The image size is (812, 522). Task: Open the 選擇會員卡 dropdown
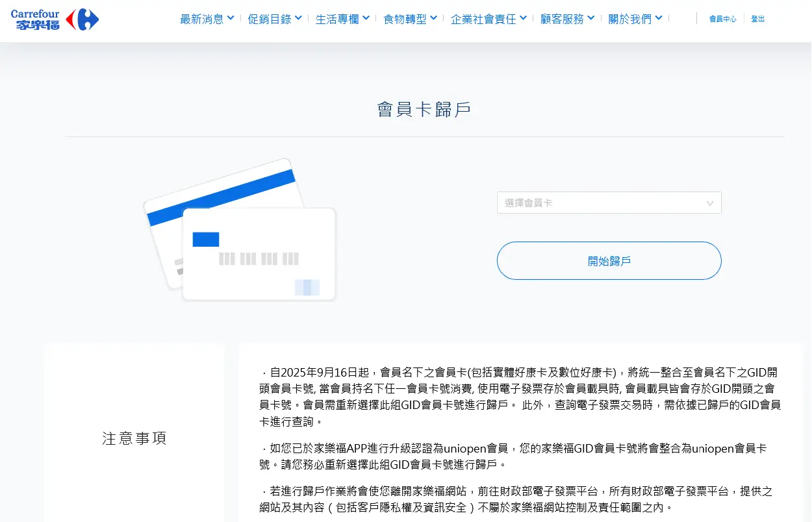click(x=609, y=203)
